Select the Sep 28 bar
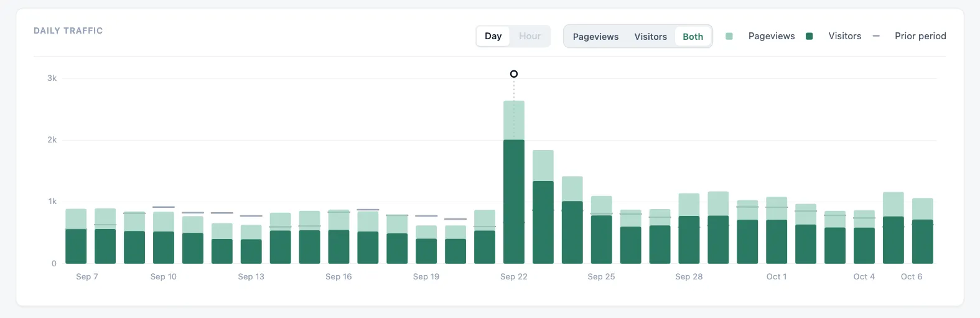Screen dimensions: 980x318 pyautogui.click(x=689, y=228)
